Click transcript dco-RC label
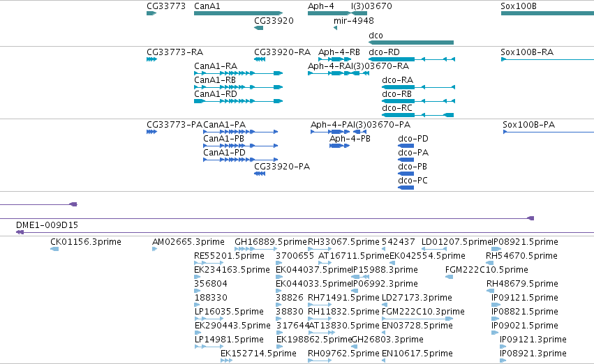 397,108
